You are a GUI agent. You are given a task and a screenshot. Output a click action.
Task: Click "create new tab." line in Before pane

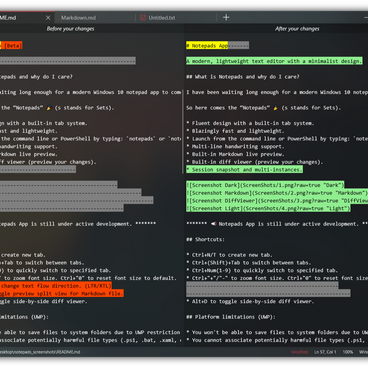[23, 255]
